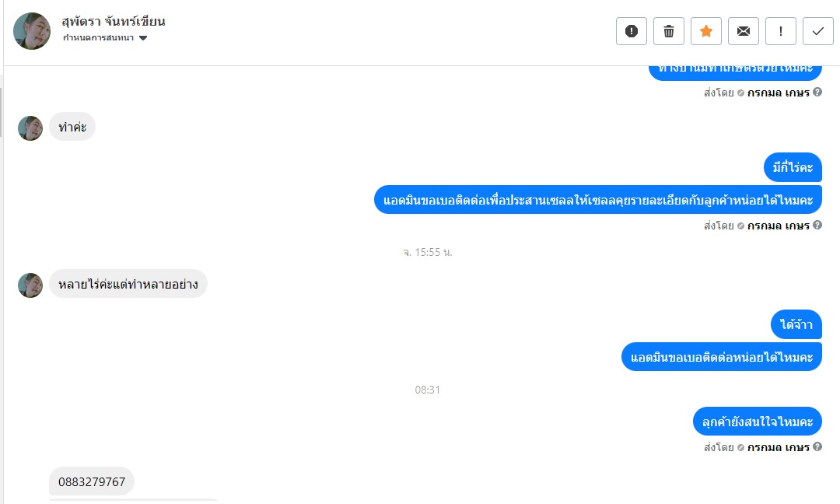Screen dimensions: 840x504
Task: Mark conversation unread with envelope icon
Action: point(744,31)
